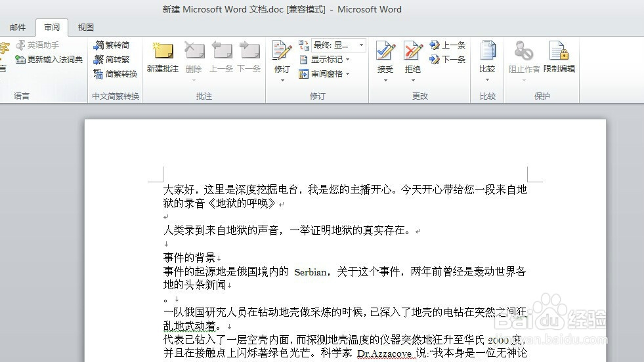Click the title text 《地狱的呼唤》

point(241,203)
